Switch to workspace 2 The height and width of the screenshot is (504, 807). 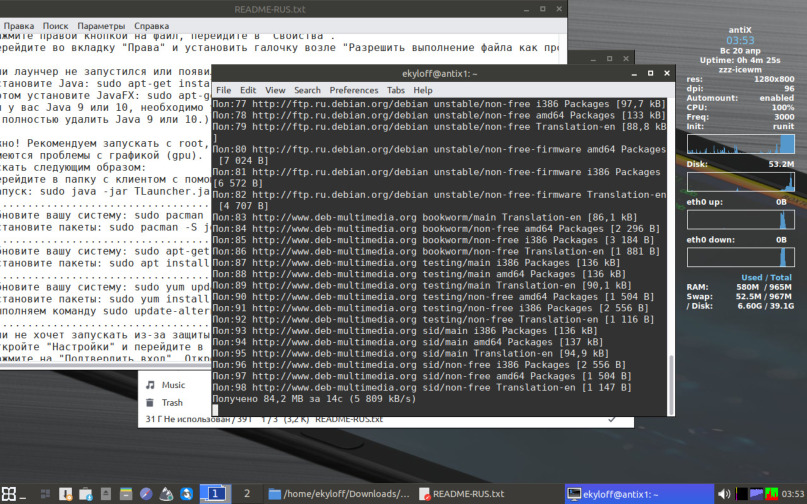[x=247, y=494]
